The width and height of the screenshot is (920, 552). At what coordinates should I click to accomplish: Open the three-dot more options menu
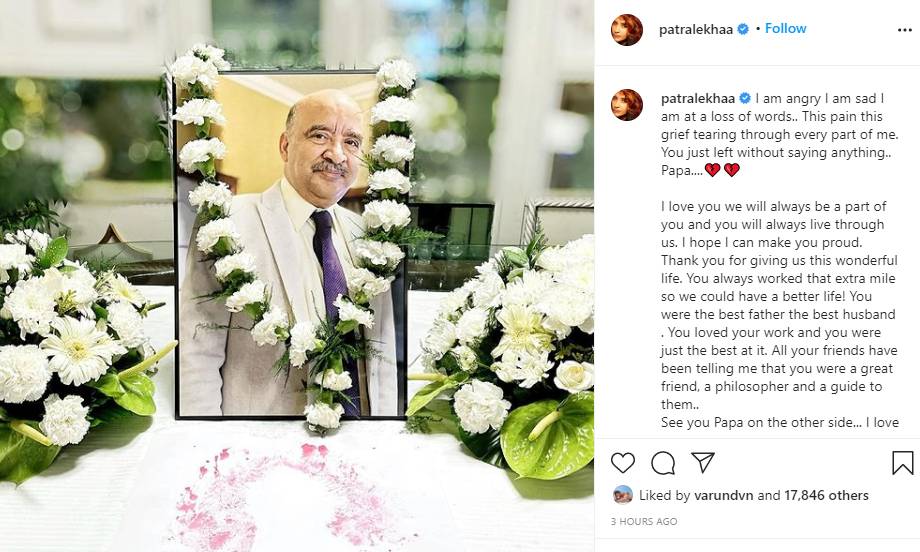point(905,30)
